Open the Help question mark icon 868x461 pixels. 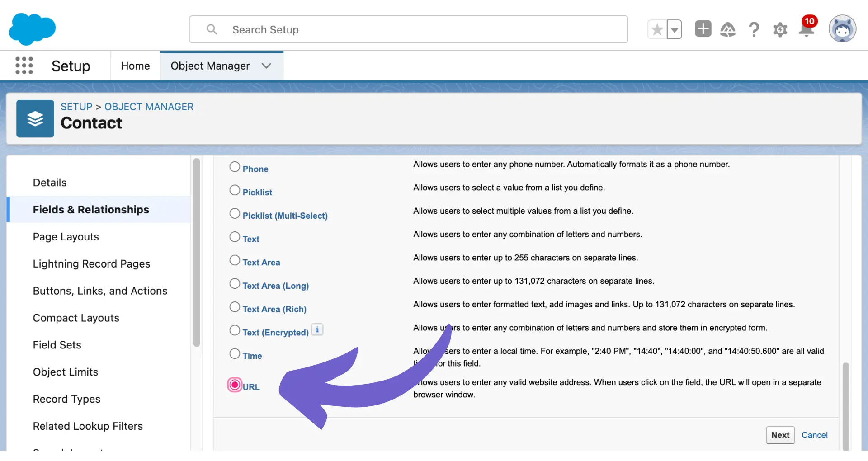click(754, 30)
